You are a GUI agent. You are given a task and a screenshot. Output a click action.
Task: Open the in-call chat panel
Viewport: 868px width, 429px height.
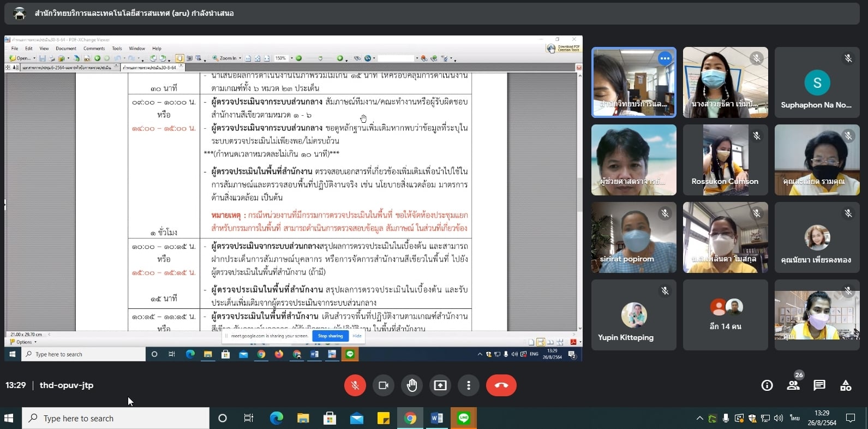(x=819, y=385)
